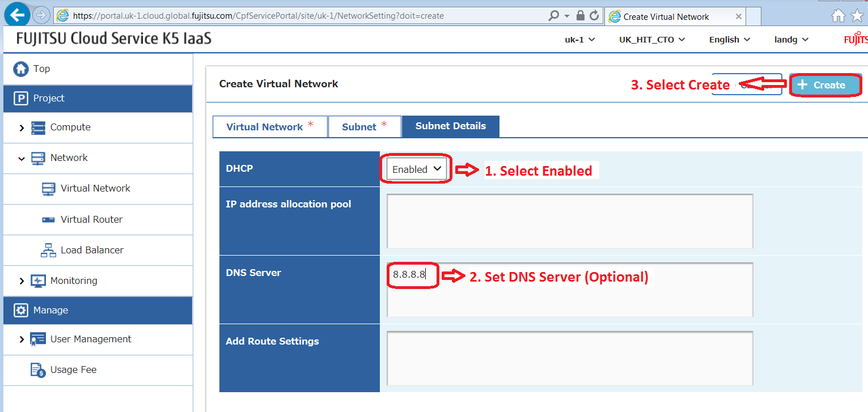Click the DNS Server row label
Viewport: 868px width, 412px height.
tap(253, 273)
